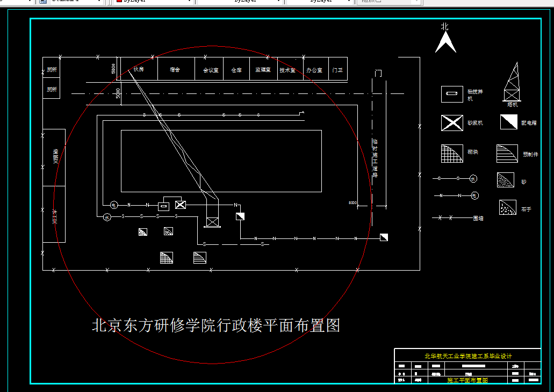Select the 配电箱 legend label
Screen dimensions: 554x392
click(529, 123)
